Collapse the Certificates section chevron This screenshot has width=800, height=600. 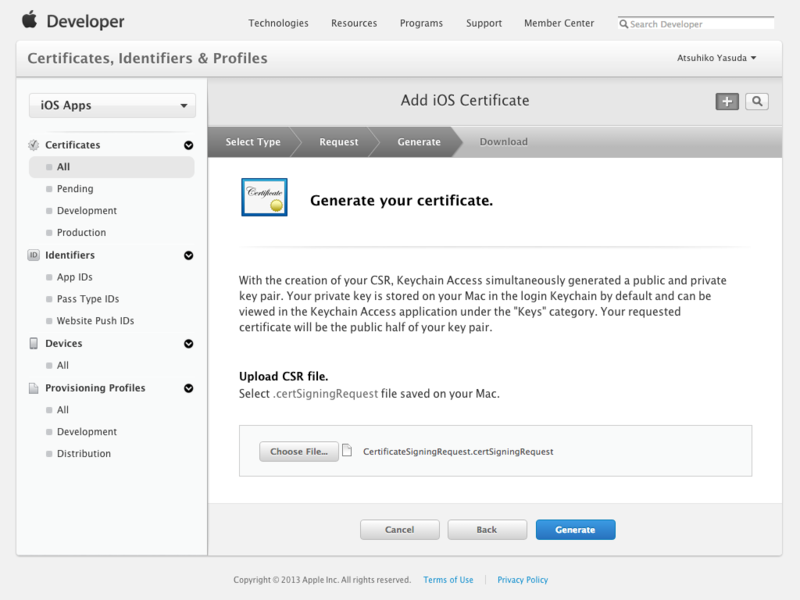tap(189, 145)
